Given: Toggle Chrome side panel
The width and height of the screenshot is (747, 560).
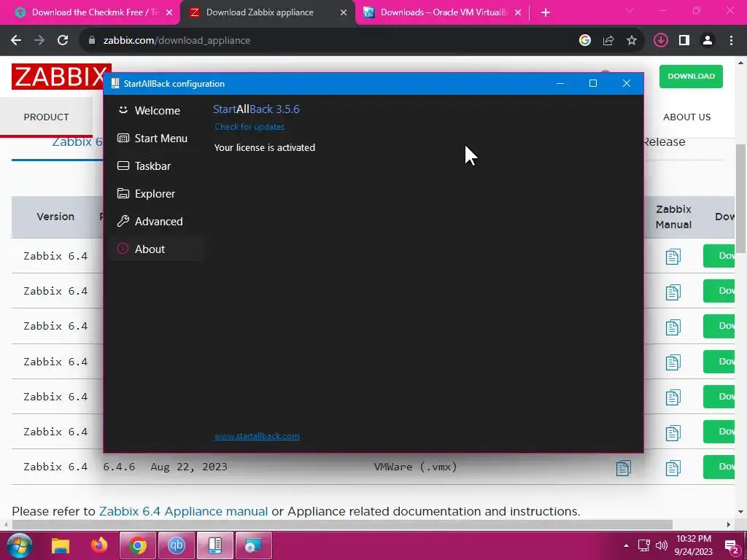Looking at the screenshot, I should point(684,41).
